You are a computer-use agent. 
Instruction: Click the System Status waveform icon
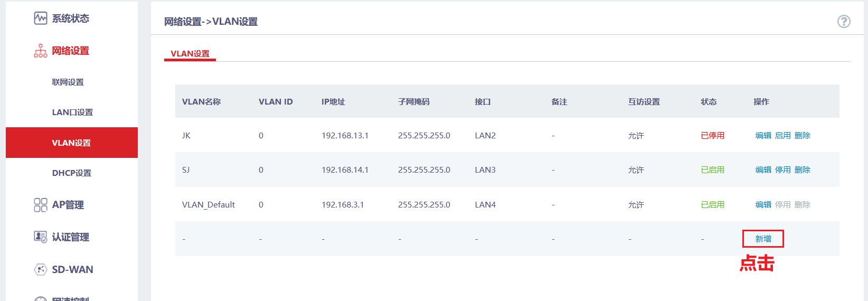pyautogui.click(x=41, y=18)
